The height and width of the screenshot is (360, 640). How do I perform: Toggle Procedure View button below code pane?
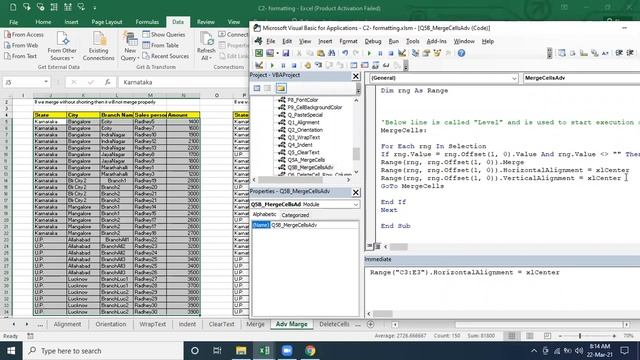coord(370,246)
